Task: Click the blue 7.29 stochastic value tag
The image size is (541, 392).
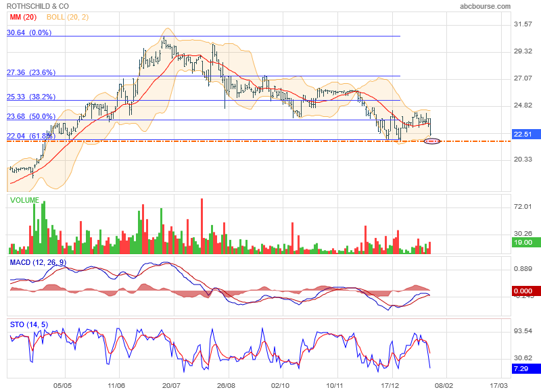Action: point(525,368)
